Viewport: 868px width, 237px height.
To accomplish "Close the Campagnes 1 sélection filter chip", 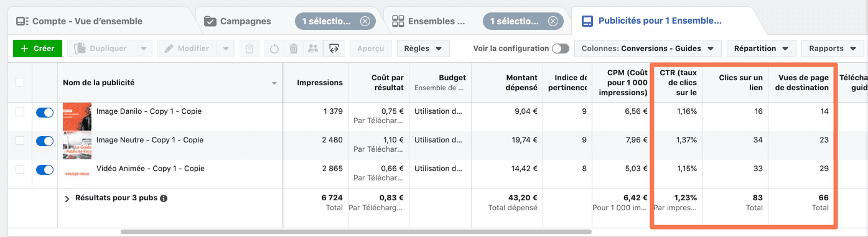I will tap(365, 21).
